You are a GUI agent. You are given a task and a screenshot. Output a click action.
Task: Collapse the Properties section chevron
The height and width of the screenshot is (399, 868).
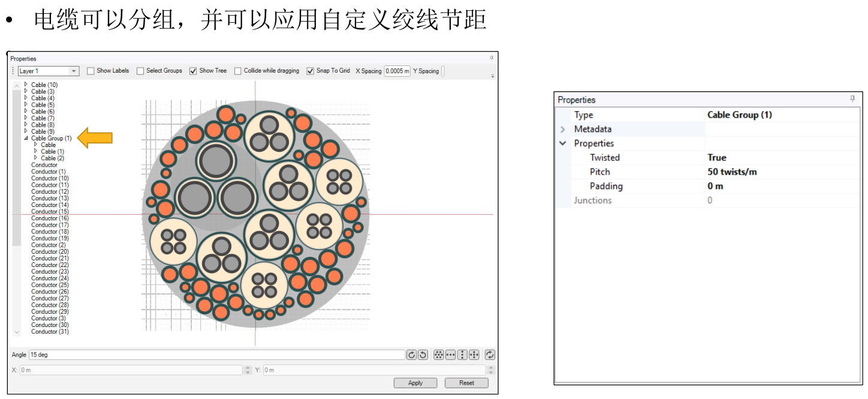click(x=563, y=143)
